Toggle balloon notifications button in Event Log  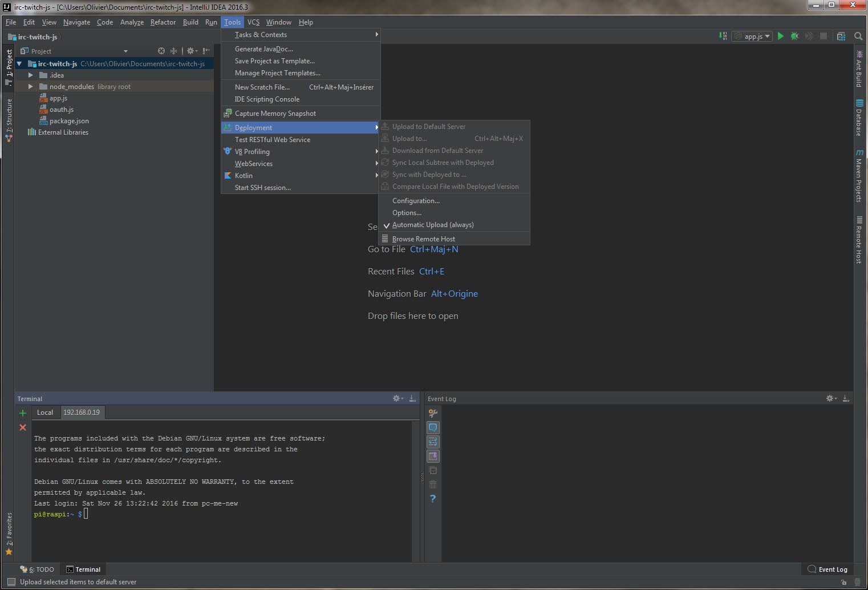433,427
